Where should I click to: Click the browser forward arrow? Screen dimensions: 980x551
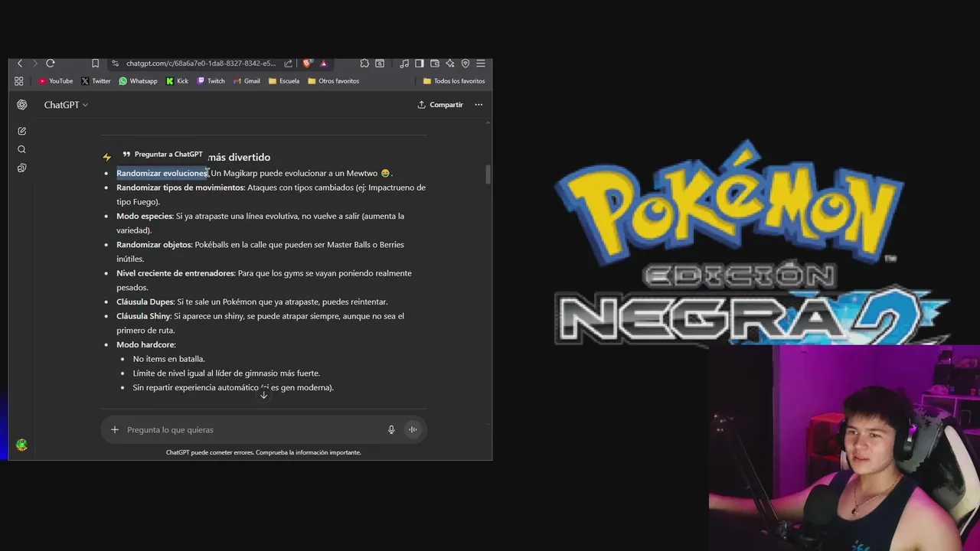pos(34,64)
